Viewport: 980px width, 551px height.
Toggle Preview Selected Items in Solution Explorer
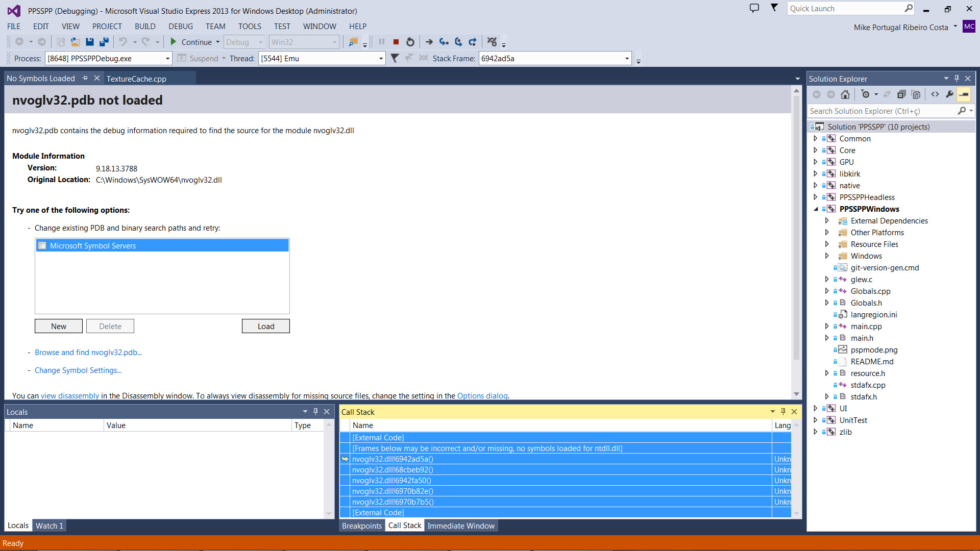pyautogui.click(x=964, y=94)
